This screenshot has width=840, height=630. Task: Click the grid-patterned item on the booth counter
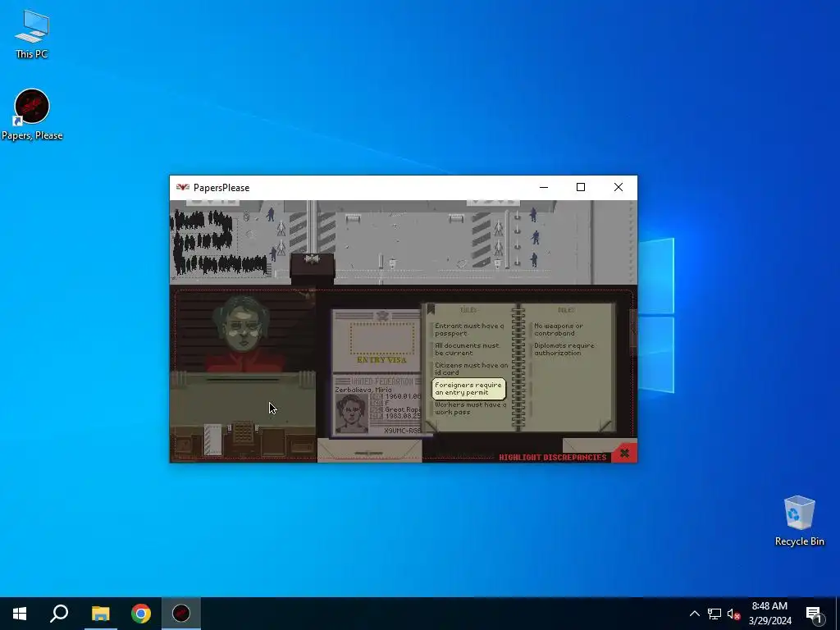click(243, 431)
